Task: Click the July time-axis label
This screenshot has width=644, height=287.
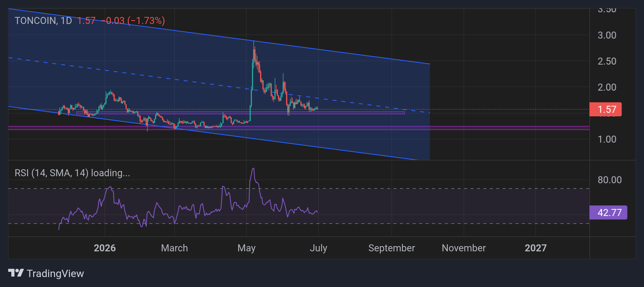Action: click(x=318, y=248)
